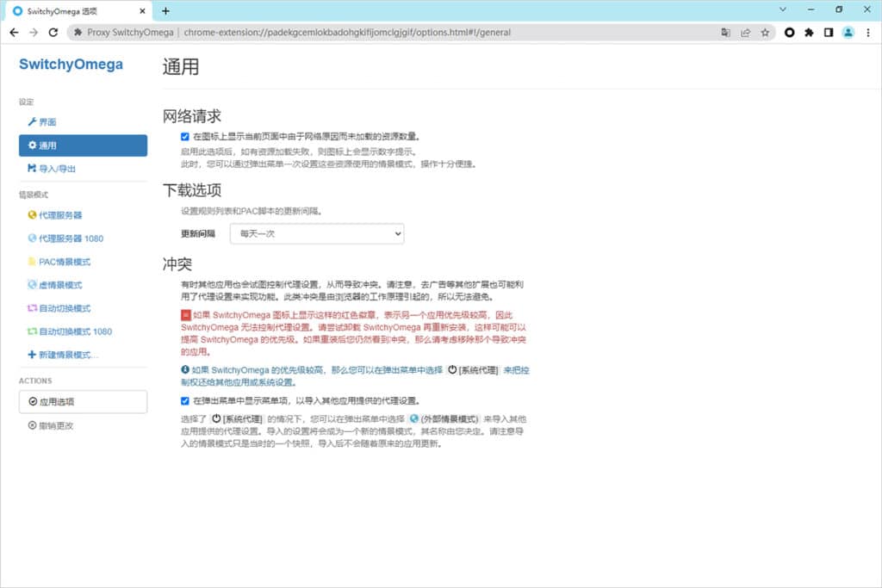Click the wrench icon beside 界面
The height and width of the screenshot is (588, 882).
click(32, 122)
